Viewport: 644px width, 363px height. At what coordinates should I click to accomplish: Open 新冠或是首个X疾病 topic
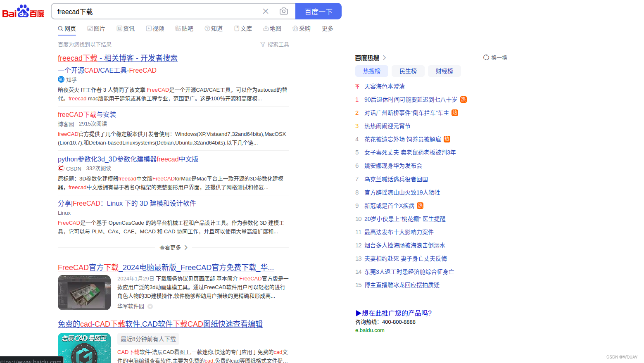pos(389,206)
